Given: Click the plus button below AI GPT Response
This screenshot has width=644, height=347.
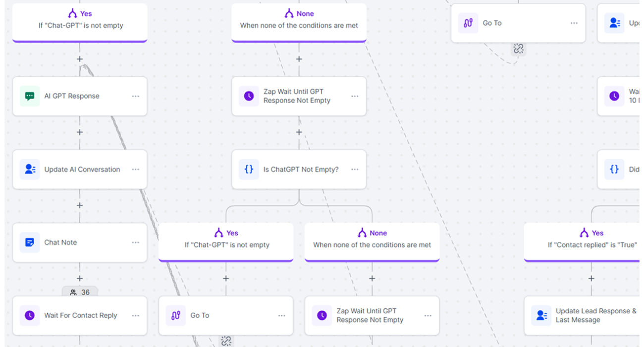Looking at the screenshot, I should click(x=80, y=132).
